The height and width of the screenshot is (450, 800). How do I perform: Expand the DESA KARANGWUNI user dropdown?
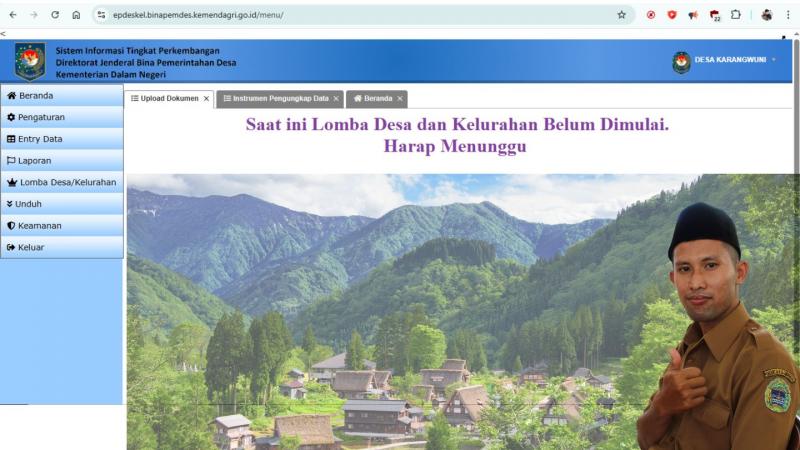(x=725, y=60)
